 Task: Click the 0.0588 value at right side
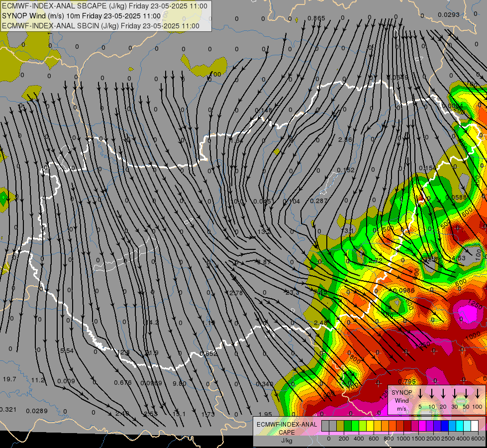pos(456,197)
